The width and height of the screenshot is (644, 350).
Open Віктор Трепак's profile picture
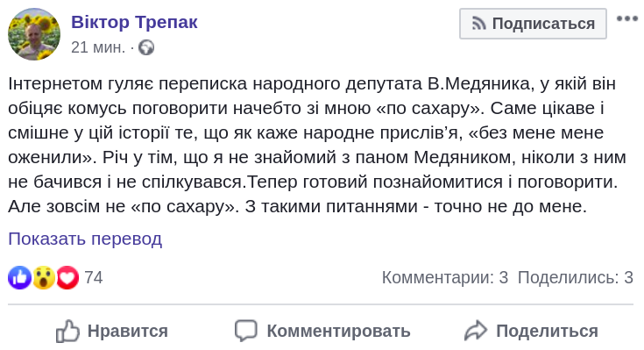click(34, 34)
